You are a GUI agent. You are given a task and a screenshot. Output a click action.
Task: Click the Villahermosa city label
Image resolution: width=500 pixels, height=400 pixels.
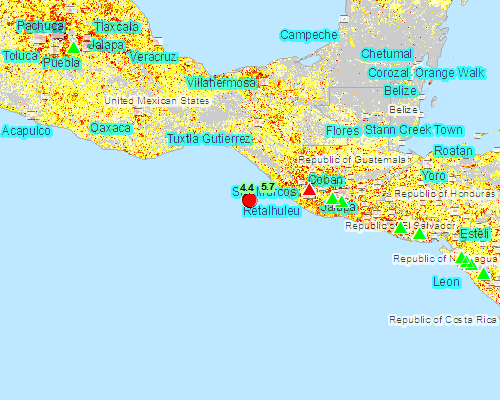click(x=221, y=83)
